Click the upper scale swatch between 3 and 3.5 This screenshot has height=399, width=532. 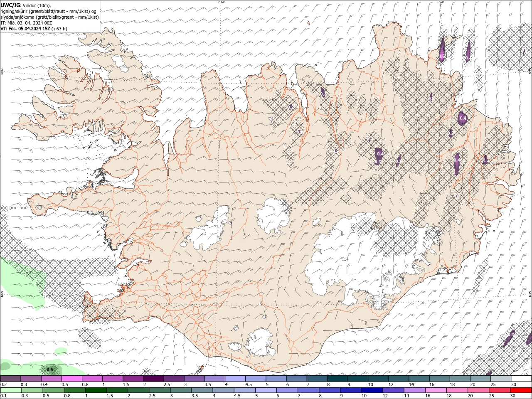pyautogui.click(x=195, y=379)
